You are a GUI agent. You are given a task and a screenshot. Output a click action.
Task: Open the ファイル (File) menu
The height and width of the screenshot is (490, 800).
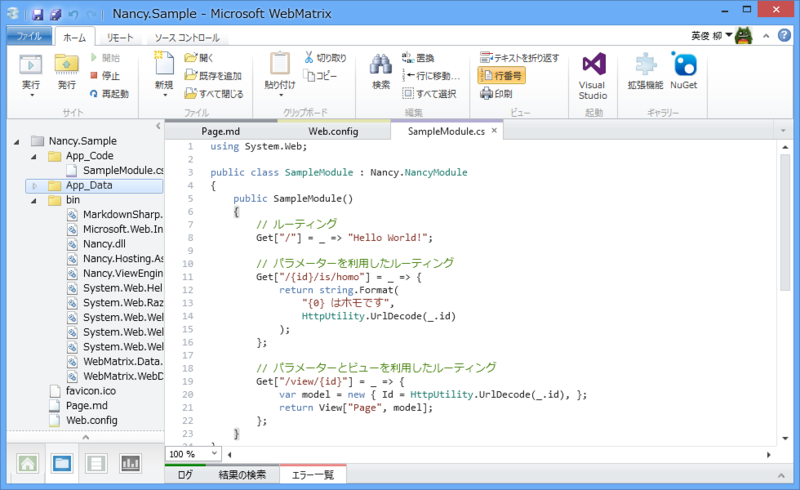point(29,36)
